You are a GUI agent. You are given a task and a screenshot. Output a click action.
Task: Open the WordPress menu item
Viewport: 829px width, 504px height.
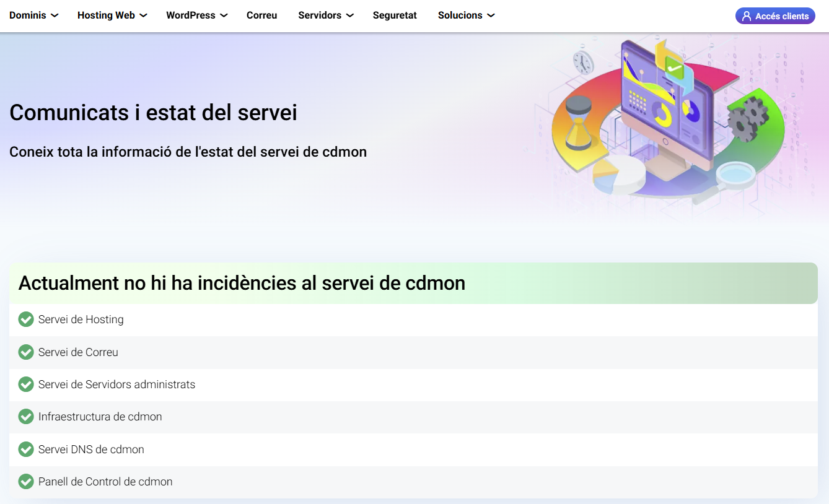tap(191, 15)
